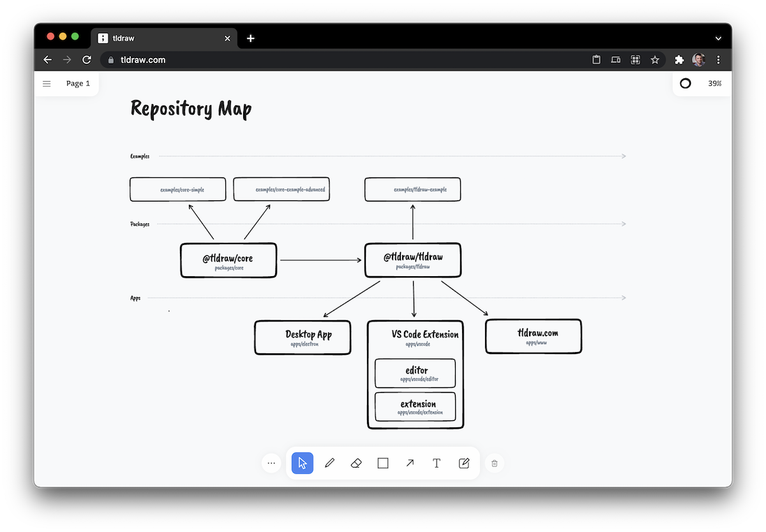Click the device cast icon in toolbar
This screenshot has height=532, width=766.
(615, 60)
